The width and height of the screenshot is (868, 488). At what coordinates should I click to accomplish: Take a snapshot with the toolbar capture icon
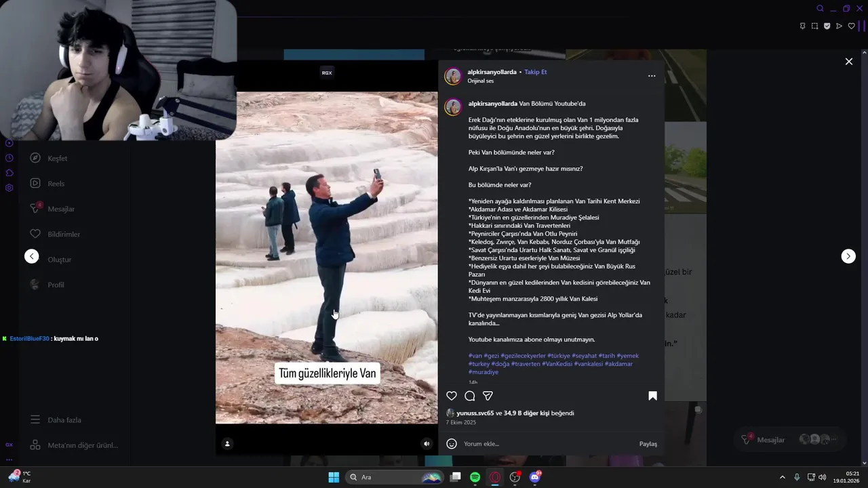point(814,26)
